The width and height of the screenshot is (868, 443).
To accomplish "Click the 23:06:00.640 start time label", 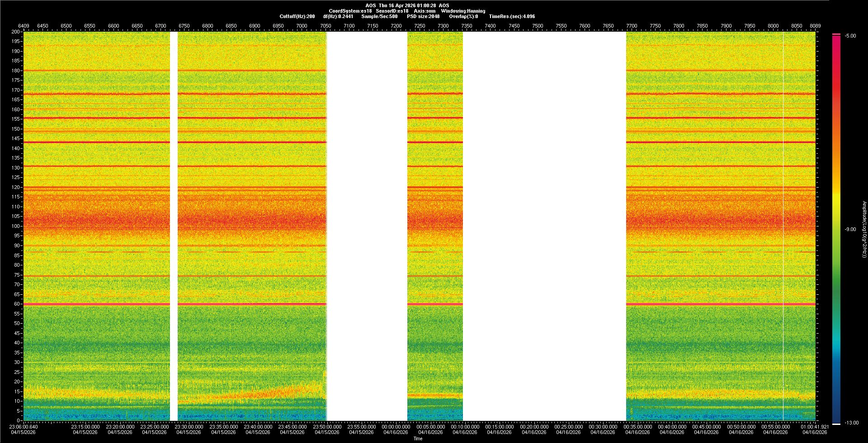I will 24,427.
